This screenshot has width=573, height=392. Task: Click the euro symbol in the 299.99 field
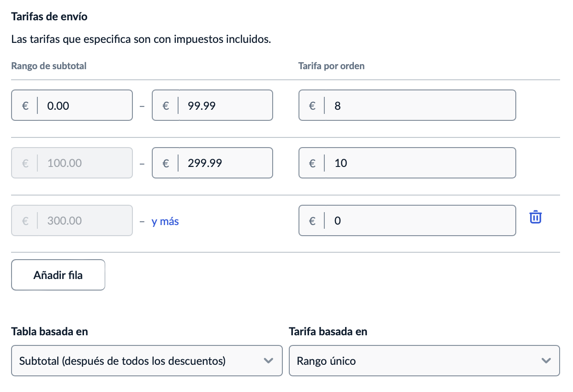pyautogui.click(x=166, y=163)
